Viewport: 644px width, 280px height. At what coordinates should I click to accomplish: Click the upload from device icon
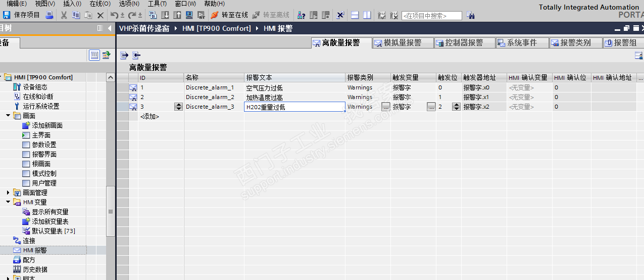[177, 15]
